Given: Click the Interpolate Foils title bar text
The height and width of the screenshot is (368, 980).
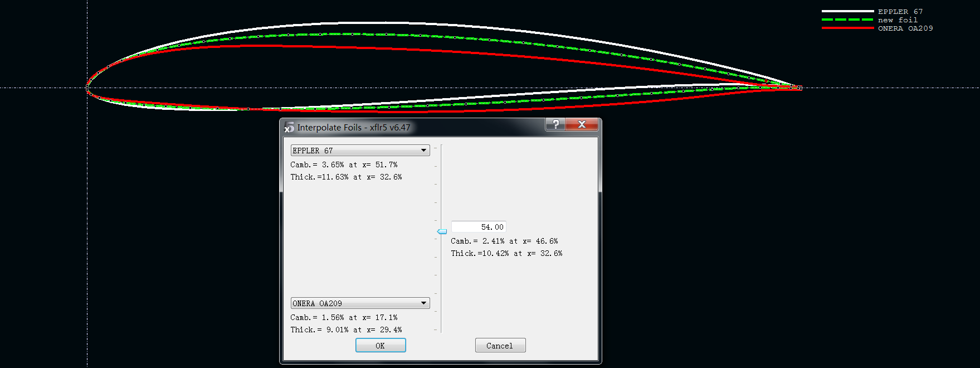Looking at the screenshot, I should tap(353, 128).
